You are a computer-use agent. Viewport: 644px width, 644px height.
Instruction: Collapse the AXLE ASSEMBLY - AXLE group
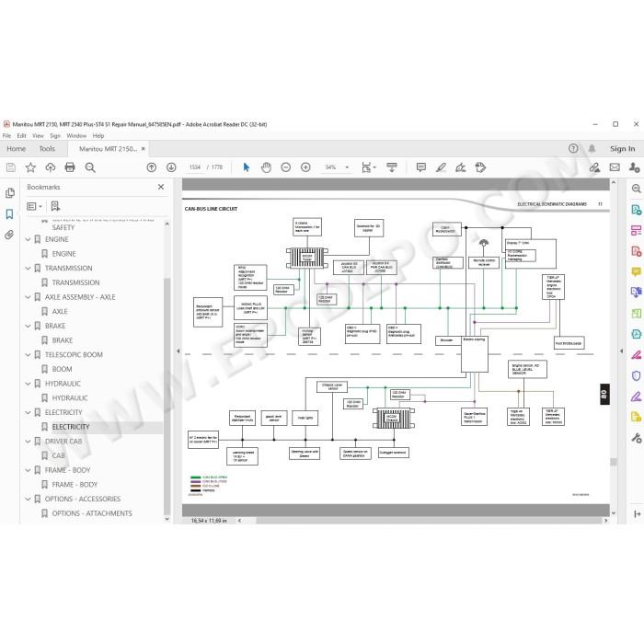pos(28,297)
